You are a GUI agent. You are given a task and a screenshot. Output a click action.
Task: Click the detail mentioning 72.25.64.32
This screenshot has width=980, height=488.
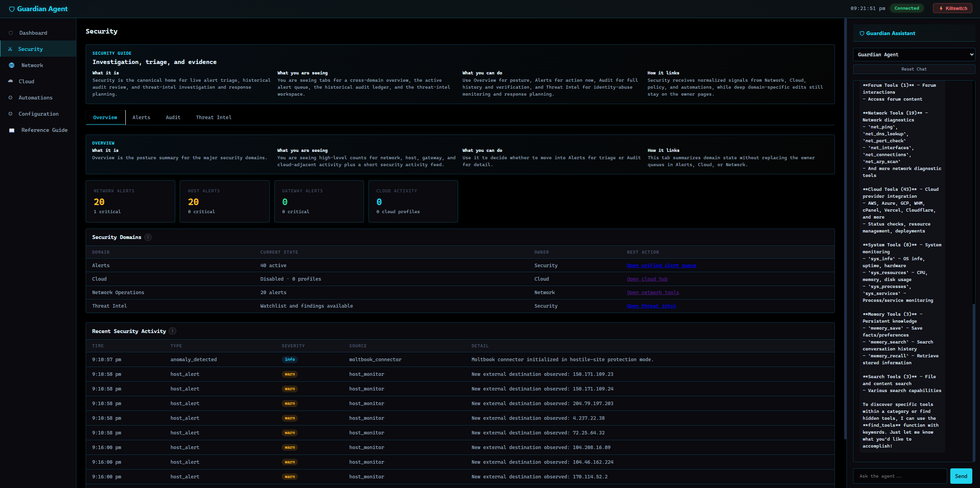coord(538,433)
